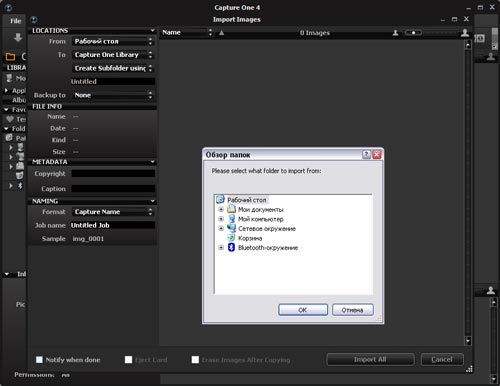Close the Обзор папок dialog with red X
This screenshot has height=386, width=500.
point(377,154)
